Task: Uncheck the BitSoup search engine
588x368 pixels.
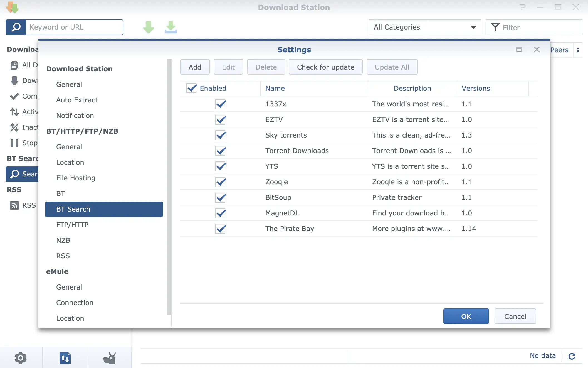Action: click(x=221, y=198)
